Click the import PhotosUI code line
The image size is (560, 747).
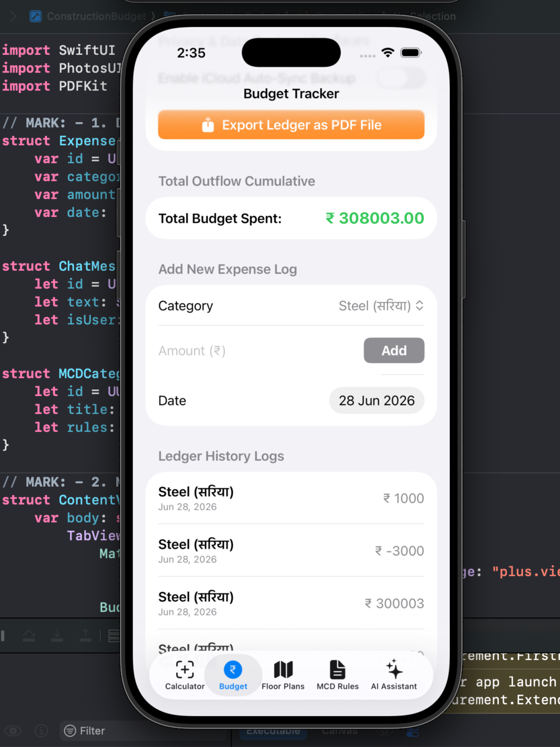(61, 68)
